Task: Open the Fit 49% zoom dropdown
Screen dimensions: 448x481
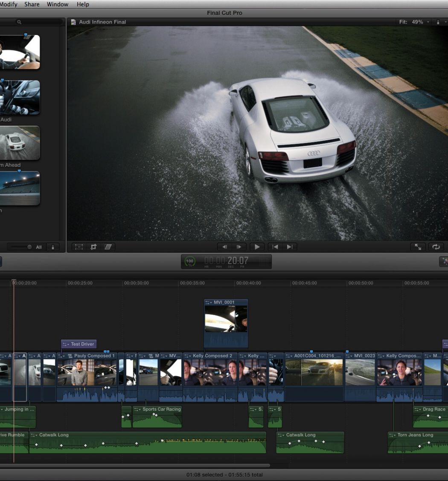Action: click(414, 22)
